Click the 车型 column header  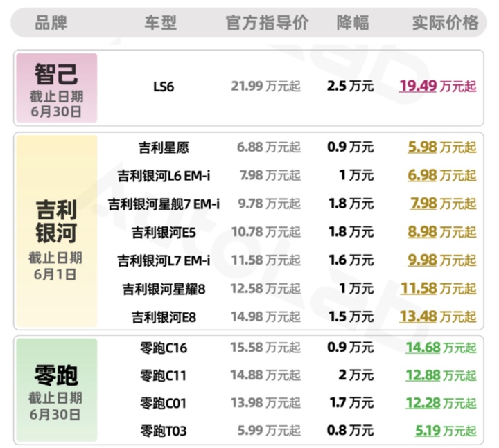pyautogui.click(x=161, y=23)
